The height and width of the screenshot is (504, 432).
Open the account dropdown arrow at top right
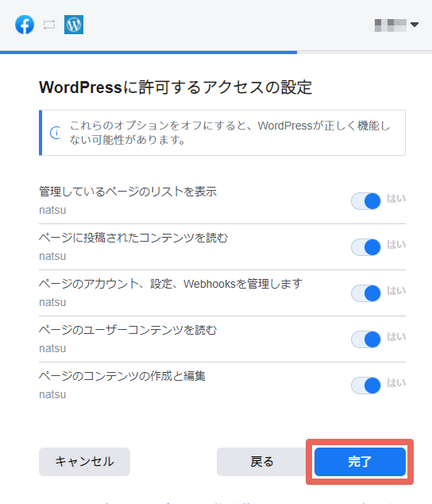[415, 25]
